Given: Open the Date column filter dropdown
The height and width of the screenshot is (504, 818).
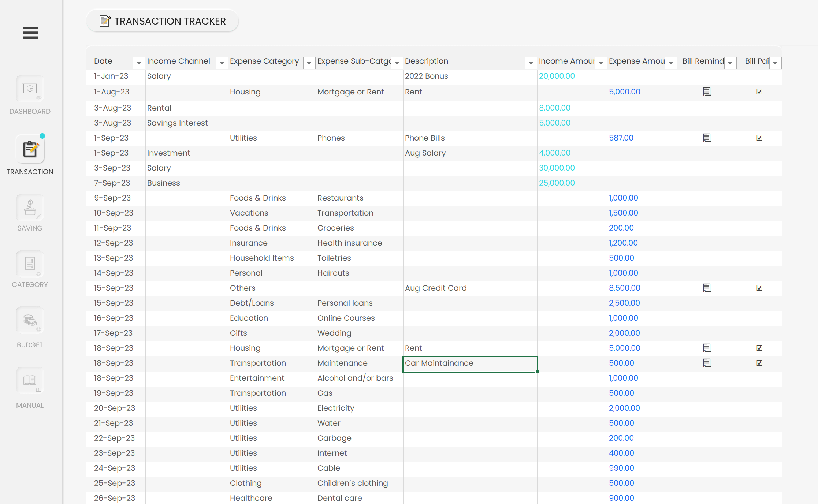Looking at the screenshot, I should [x=139, y=63].
